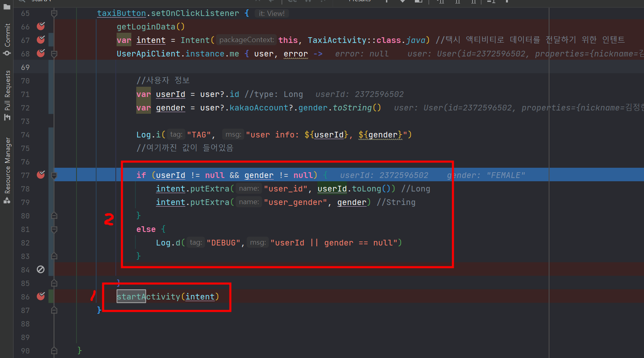Click the gender variable declaration on line 72
This screenshot has height=358, width=644.
coord(171,108)
